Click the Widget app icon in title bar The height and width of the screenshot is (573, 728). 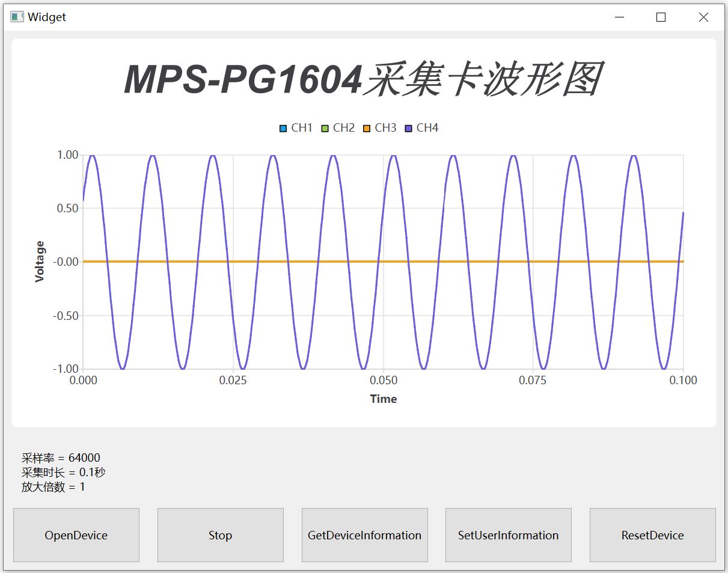click(x=17, y=17)
